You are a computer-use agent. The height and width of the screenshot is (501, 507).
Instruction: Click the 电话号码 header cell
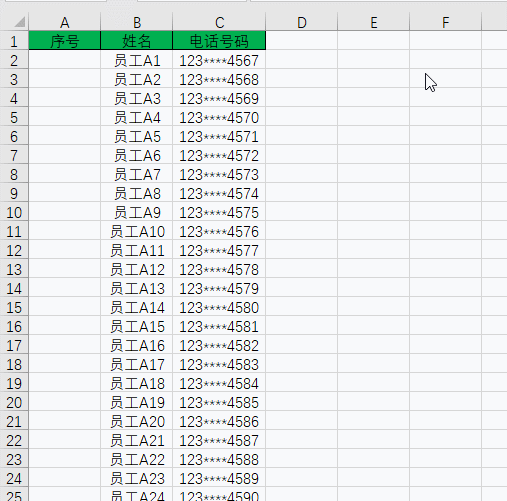(x=219, y=40)
